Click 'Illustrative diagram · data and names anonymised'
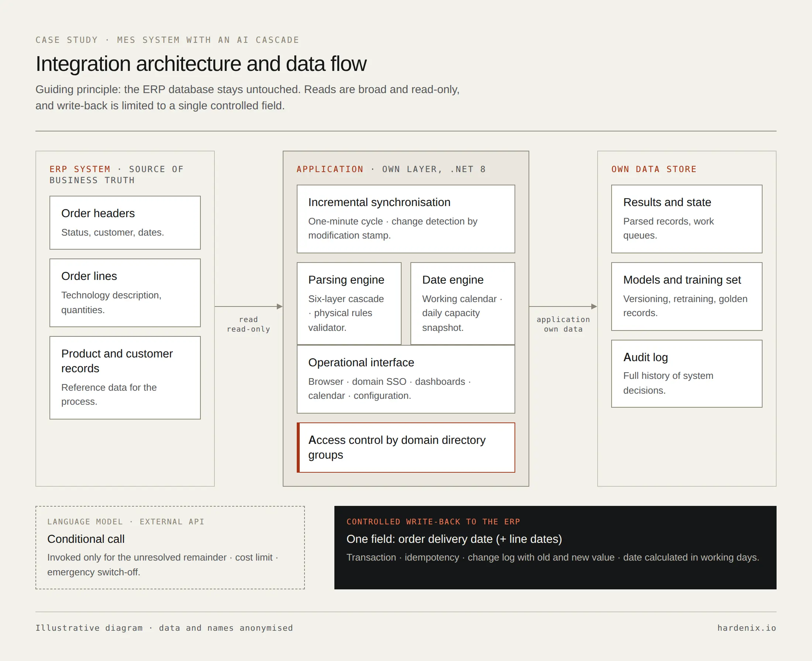 pos(164,628)
